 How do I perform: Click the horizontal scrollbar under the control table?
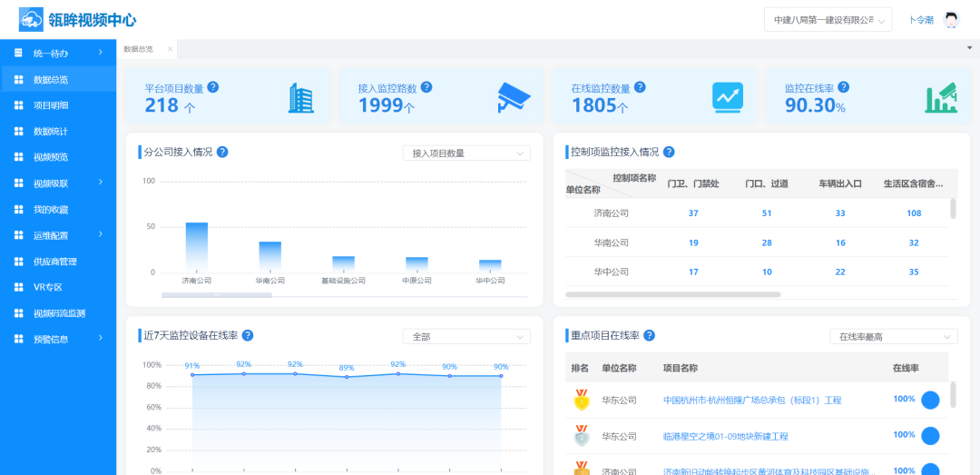(x=672, y=294)
